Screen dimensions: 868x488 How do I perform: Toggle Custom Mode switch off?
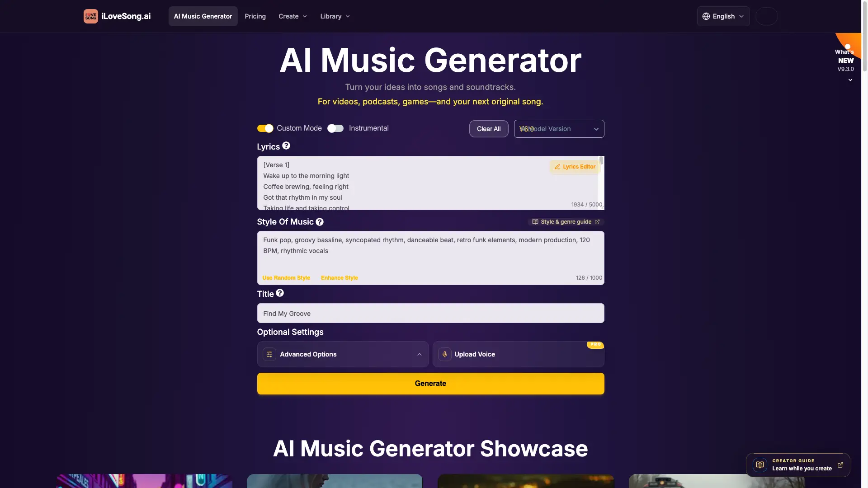pos(265,128)
